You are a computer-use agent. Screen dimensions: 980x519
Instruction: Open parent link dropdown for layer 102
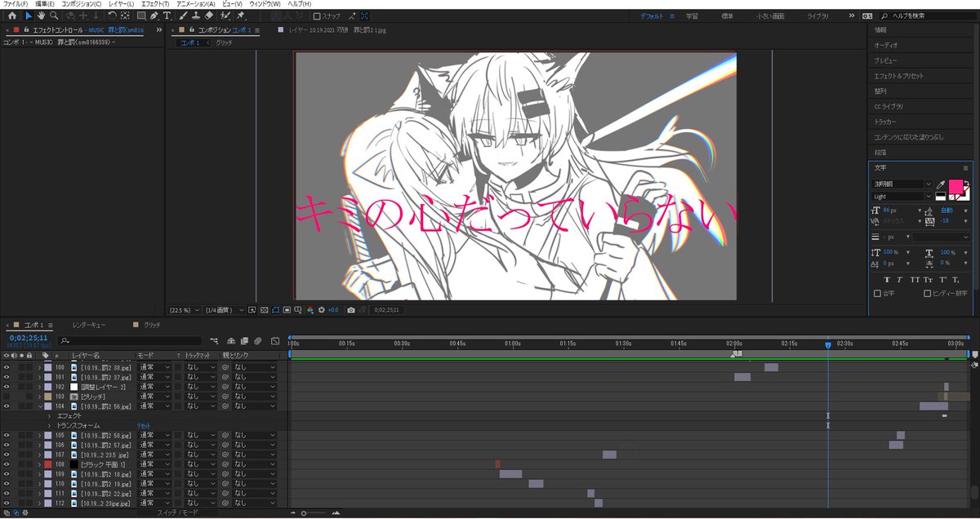coord(254,387)
